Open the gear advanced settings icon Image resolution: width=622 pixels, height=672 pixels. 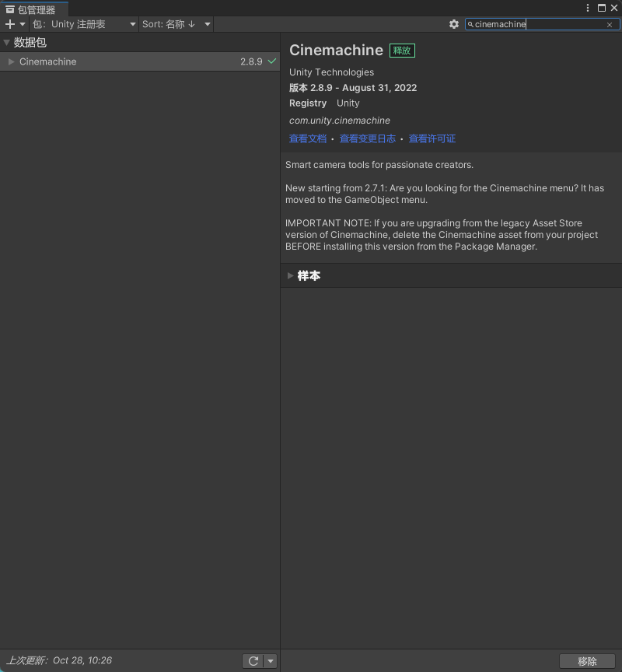click(x=453, y=24)
